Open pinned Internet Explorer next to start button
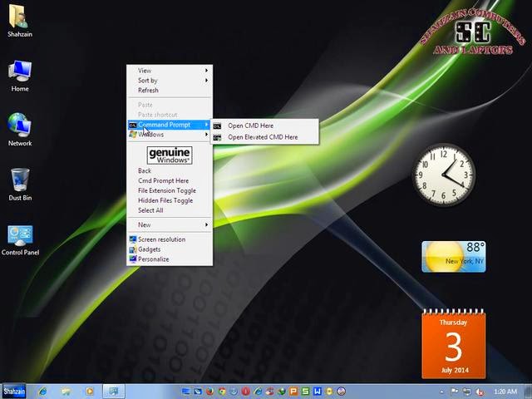The height and width of the screenshot is (399, 532). tap(42, 392)
